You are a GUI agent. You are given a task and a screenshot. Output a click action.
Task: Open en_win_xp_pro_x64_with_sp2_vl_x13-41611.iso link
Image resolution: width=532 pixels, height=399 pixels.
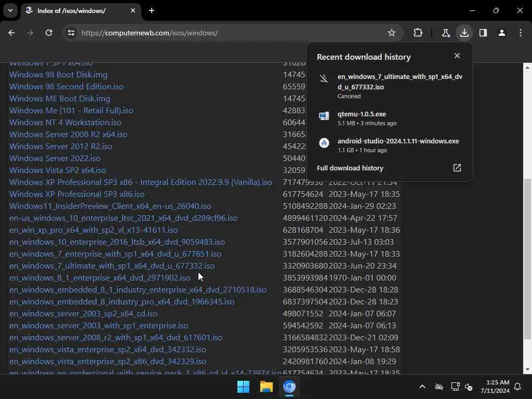(94, 230)
